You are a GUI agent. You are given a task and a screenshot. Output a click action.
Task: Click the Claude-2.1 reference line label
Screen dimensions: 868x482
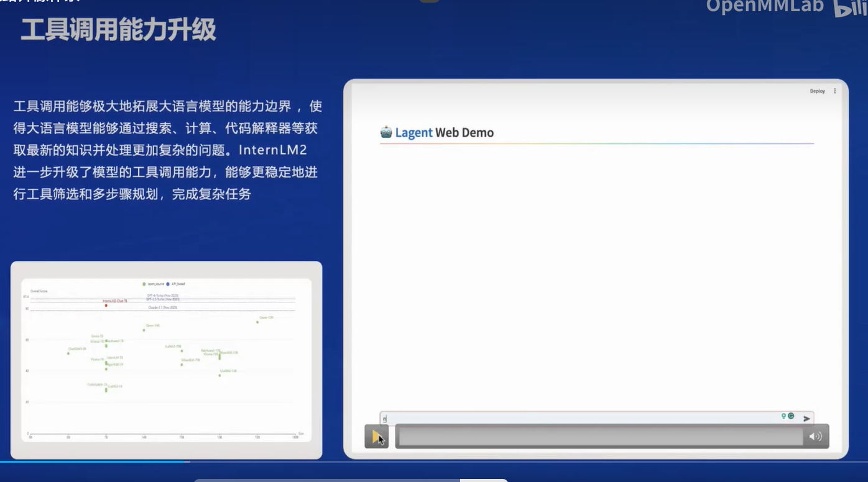[x=162, y=307]
